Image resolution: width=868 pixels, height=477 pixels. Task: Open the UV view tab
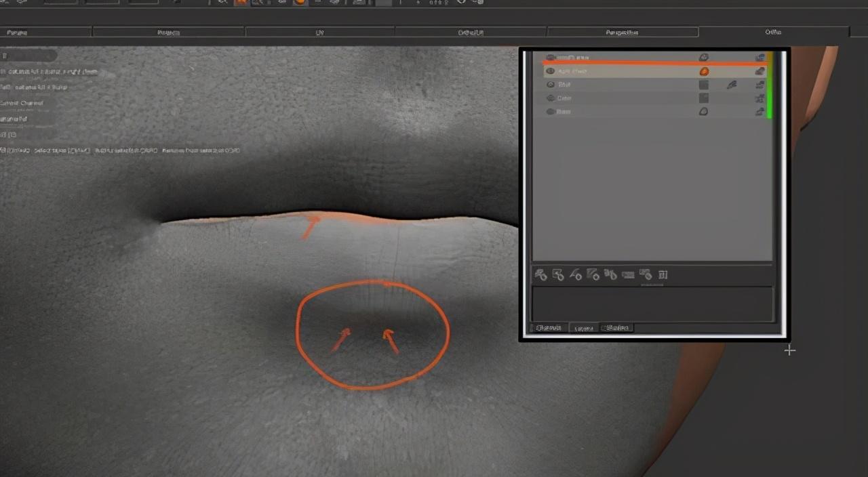(320, 32)
